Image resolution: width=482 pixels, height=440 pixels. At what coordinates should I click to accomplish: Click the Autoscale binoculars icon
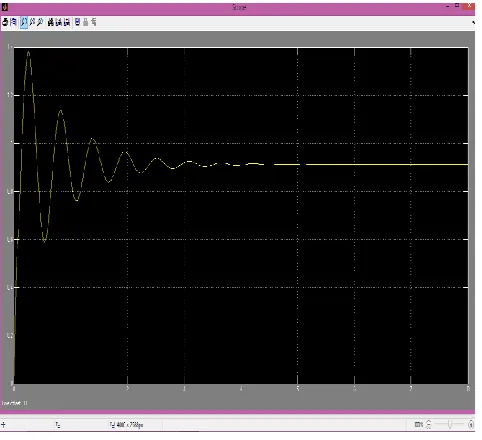(x=51, y=22)
